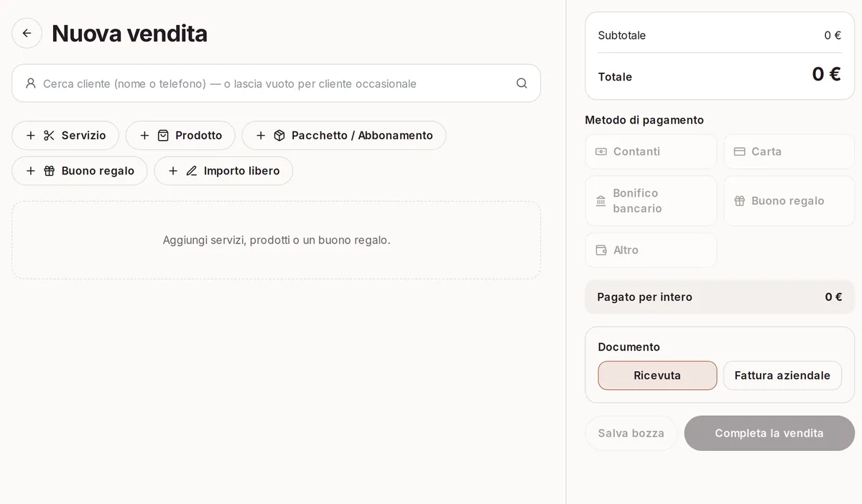Focus the Cerca cliente search field
862x504 pixels.
pos(276,83)
